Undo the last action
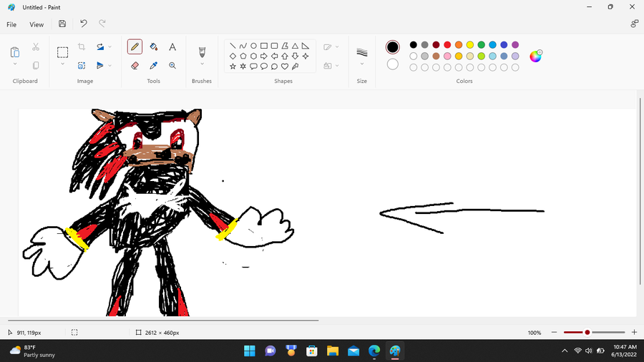 click(84, 24)
